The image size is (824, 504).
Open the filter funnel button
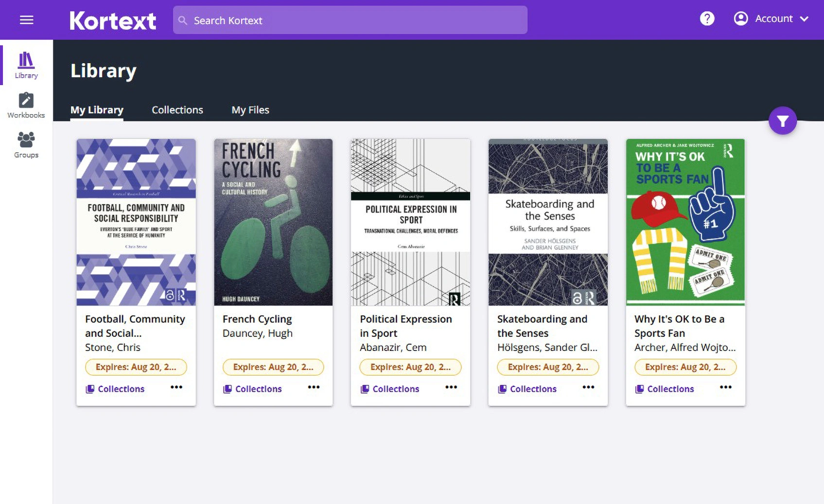(x=782, y=121)
